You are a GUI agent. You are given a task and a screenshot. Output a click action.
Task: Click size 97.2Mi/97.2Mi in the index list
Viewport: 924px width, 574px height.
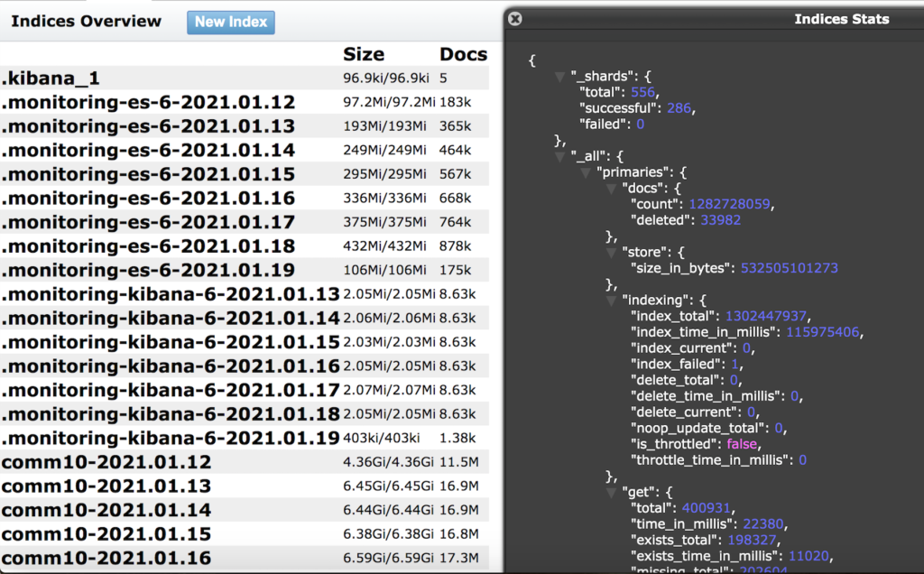[x=389, y=102]
